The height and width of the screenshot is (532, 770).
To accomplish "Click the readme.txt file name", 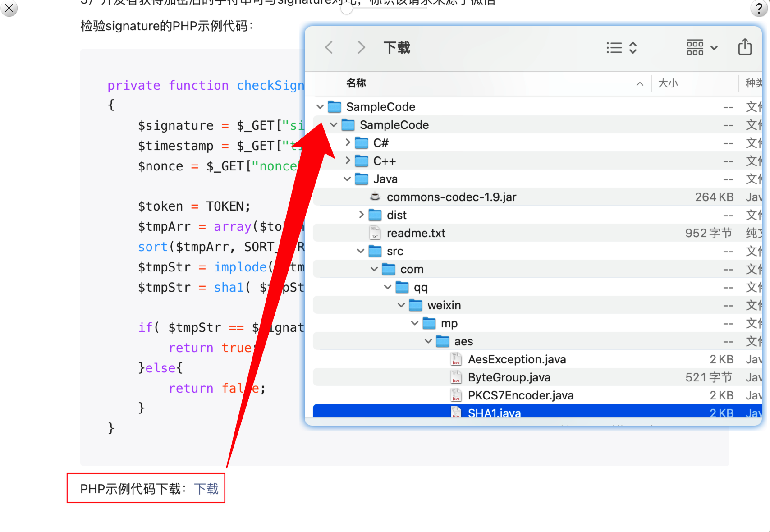I will tap(416, 233).
